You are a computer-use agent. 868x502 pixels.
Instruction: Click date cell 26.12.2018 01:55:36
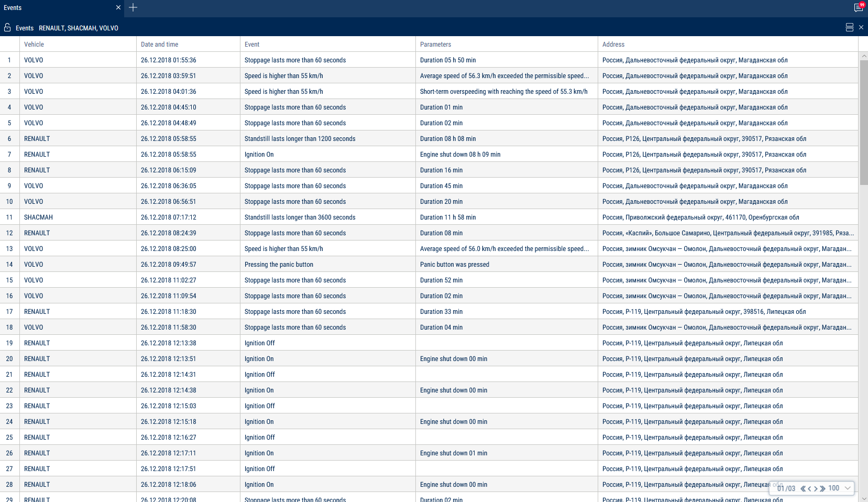click(x=188, y=60)
